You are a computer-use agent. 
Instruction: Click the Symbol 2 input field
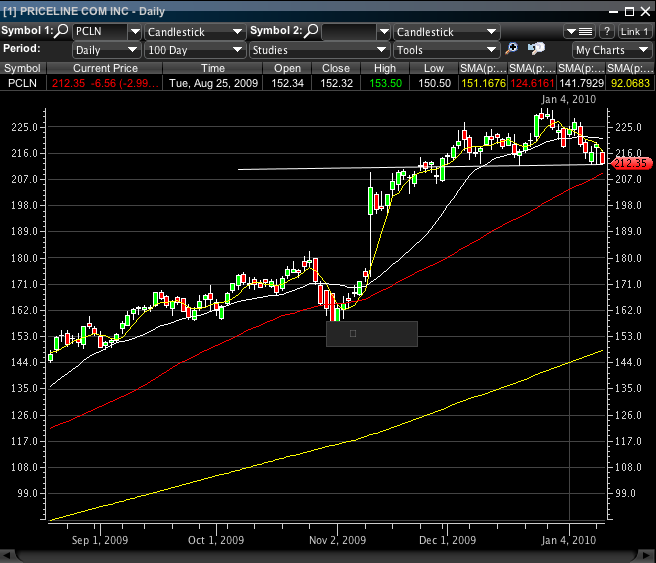click(x=347, y=32)
